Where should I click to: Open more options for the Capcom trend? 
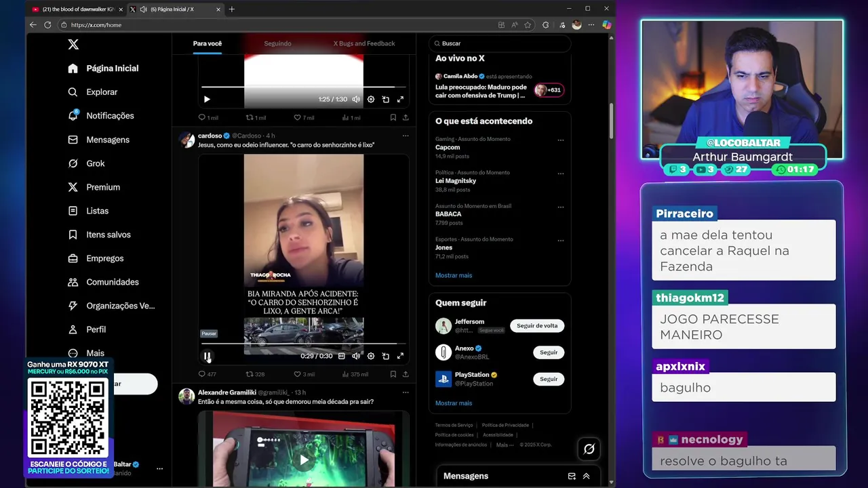[560, 140]
